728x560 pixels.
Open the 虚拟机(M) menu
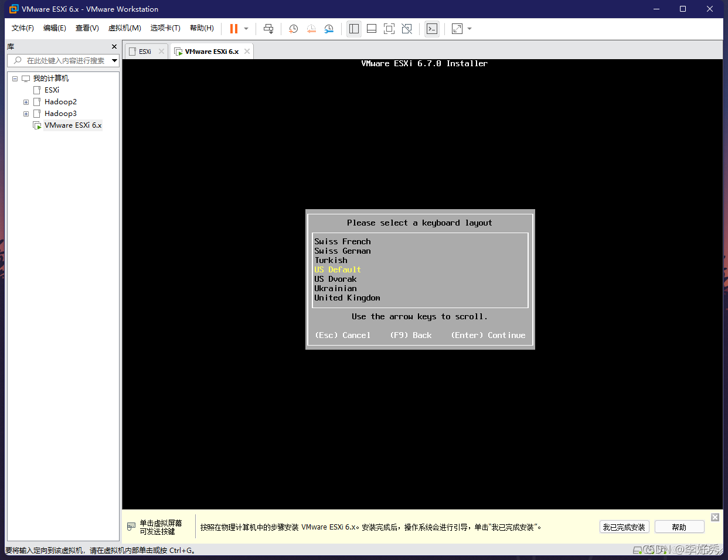125,28
